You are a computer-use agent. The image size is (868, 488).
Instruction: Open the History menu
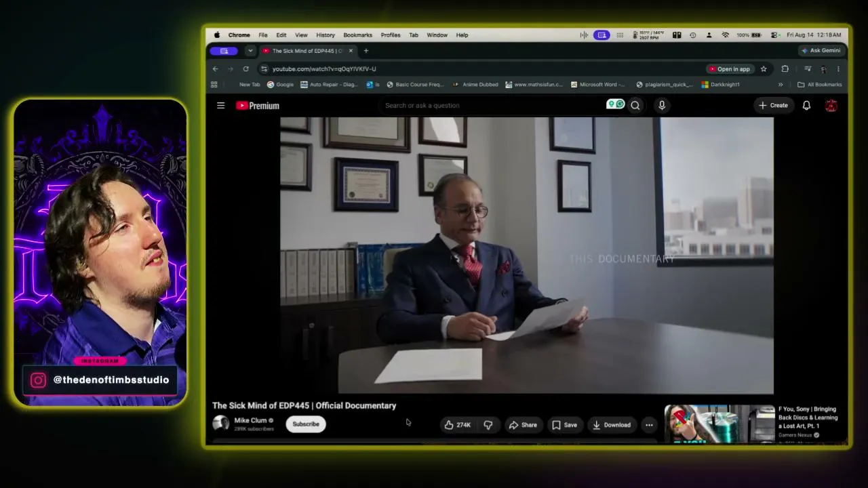point(325,35)
